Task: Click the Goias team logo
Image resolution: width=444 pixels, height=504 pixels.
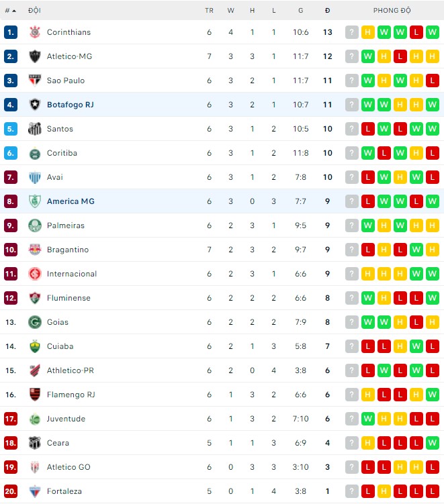Action: click(x=35, y=322)
